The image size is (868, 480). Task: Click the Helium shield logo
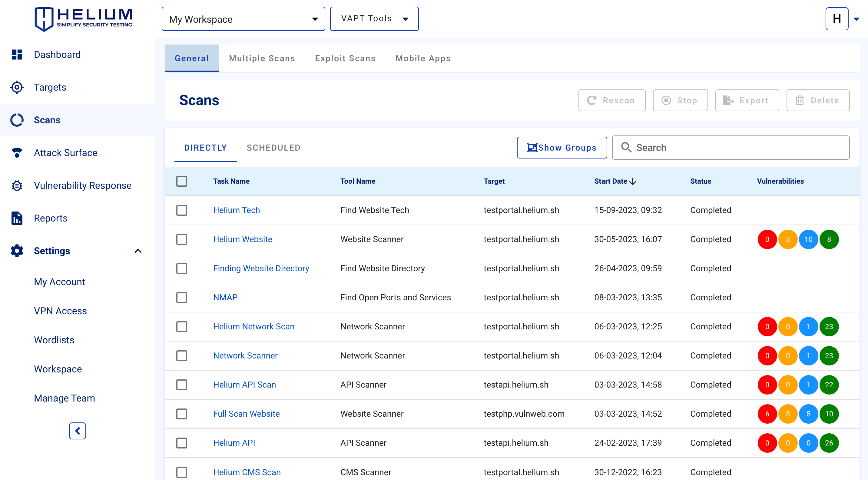tap(44, 19)
